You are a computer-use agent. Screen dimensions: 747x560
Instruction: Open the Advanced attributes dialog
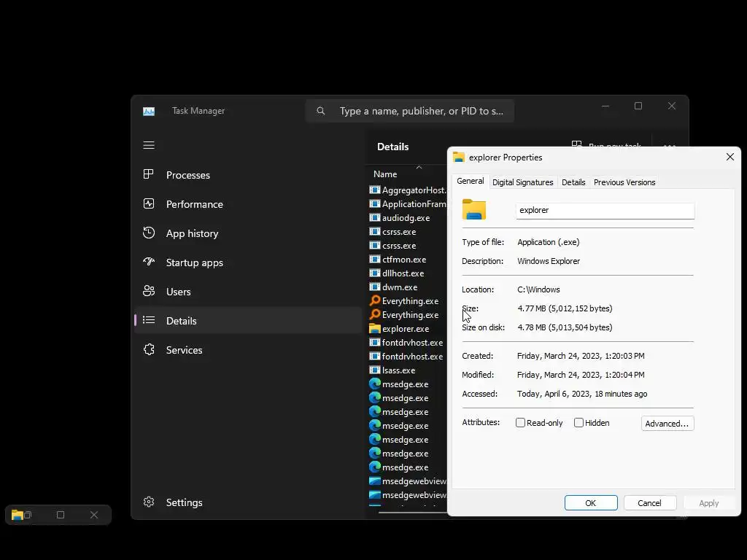667,424
